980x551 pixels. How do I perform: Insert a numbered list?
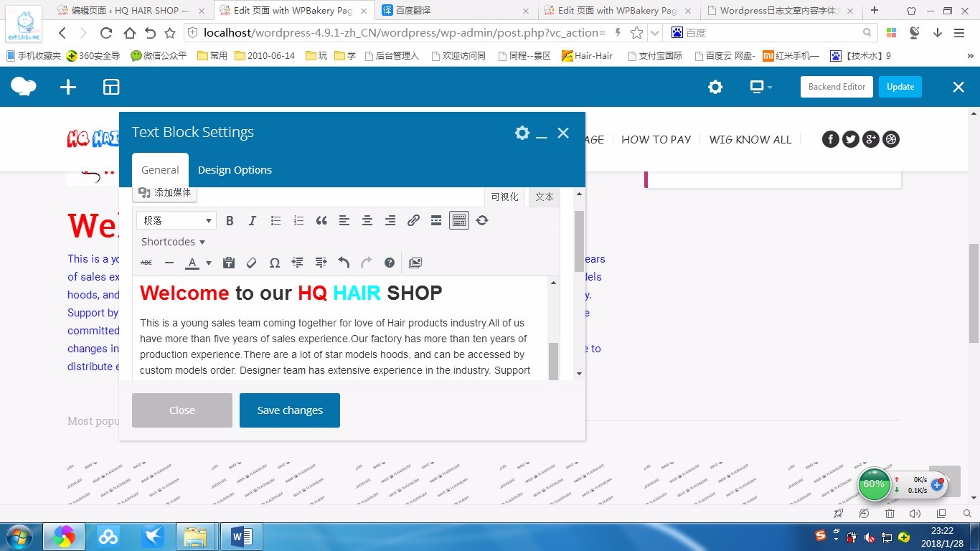click(x=298, y=221)
